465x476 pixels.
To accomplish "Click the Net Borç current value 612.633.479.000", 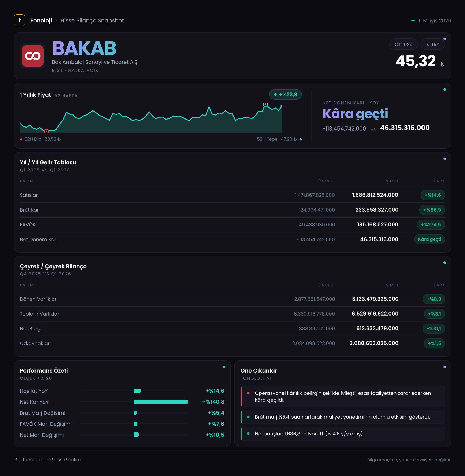I will (377, 328).
